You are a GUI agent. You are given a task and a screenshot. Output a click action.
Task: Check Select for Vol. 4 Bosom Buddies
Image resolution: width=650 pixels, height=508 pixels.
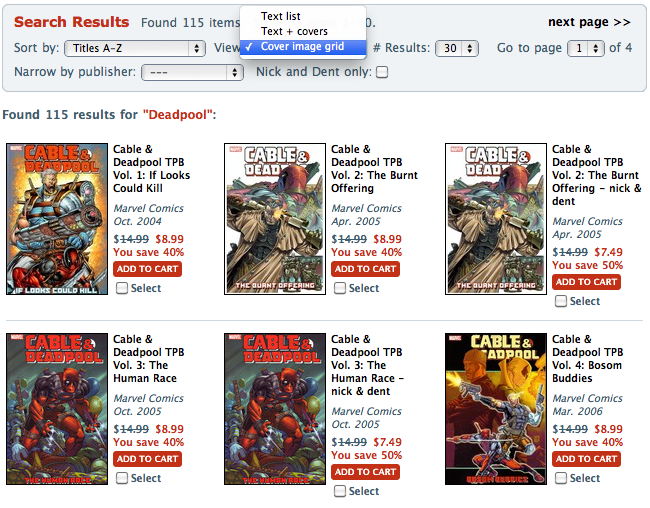[x=561, y=478]
